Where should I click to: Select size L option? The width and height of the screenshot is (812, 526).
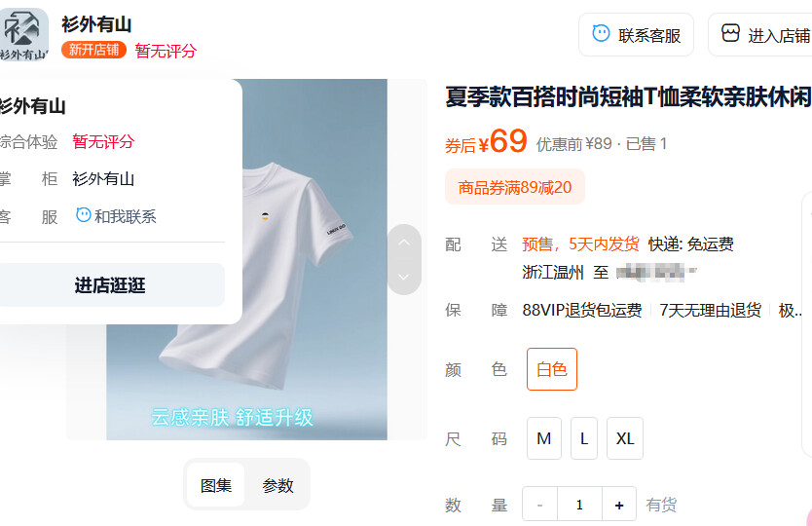tap(584, 438)
